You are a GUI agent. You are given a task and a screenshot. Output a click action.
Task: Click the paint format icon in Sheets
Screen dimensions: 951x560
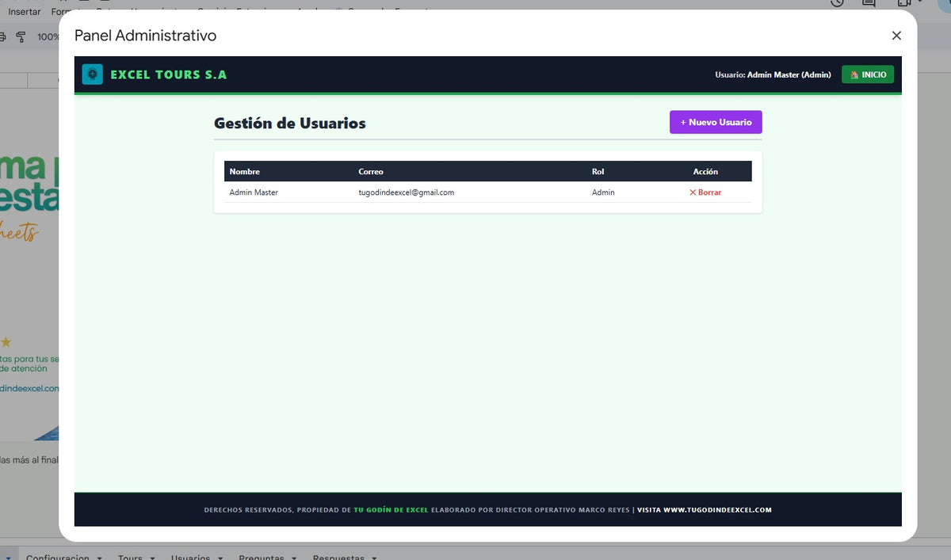coord(21,36)
